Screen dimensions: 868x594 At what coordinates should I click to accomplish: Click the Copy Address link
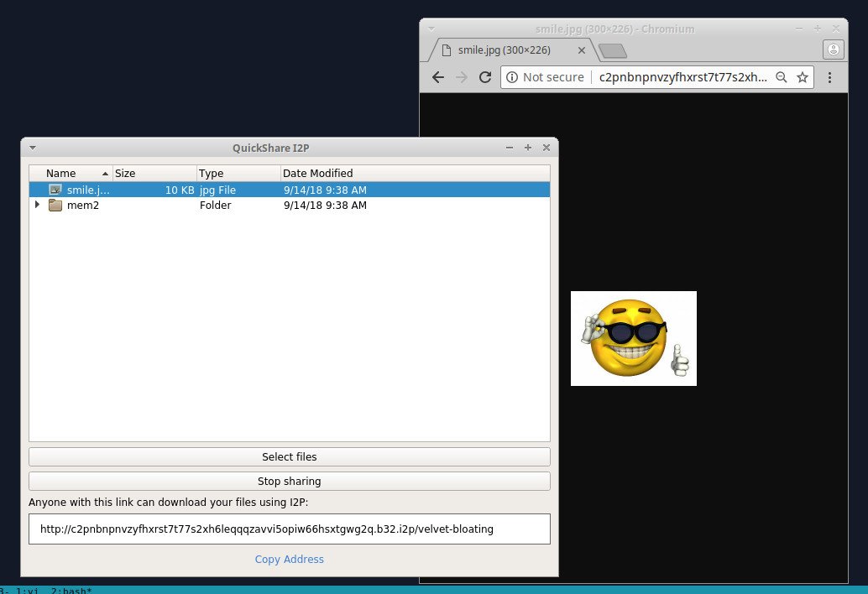click(289, 559)
